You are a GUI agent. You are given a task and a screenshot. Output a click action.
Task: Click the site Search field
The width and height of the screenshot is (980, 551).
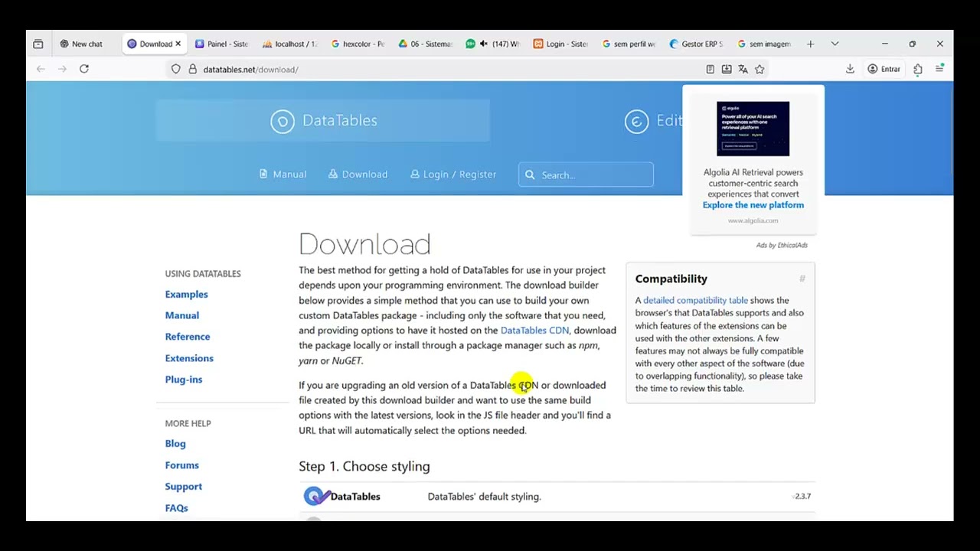[586, 175]
